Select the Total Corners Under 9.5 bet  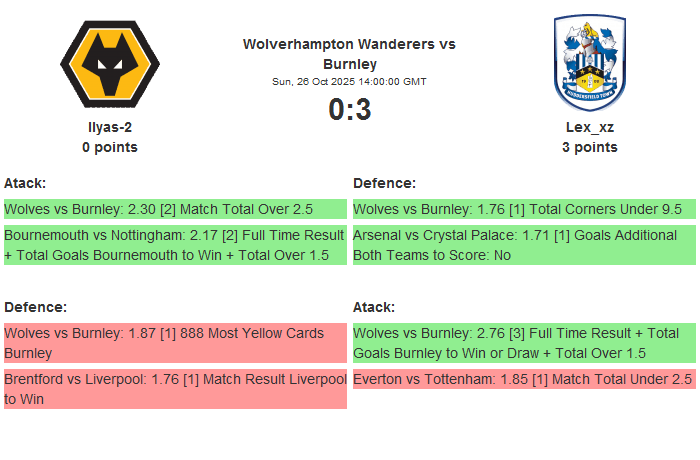point(524,209)
